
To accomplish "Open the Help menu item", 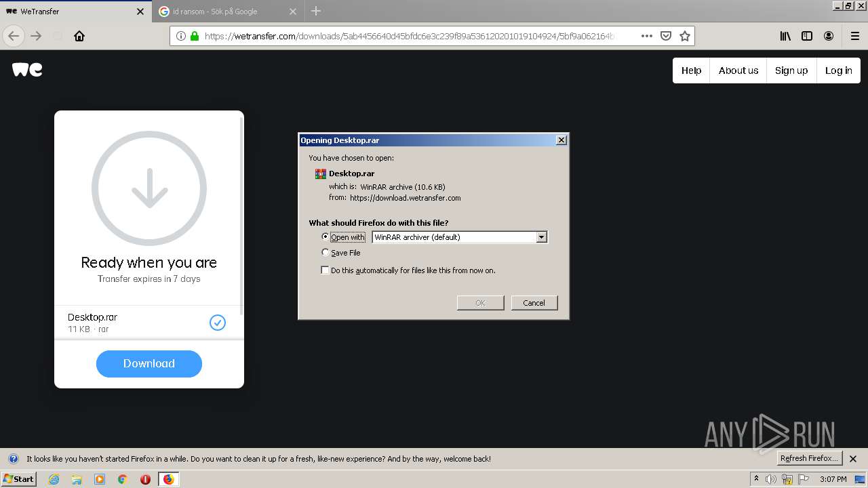I will [x=691, y=70].
